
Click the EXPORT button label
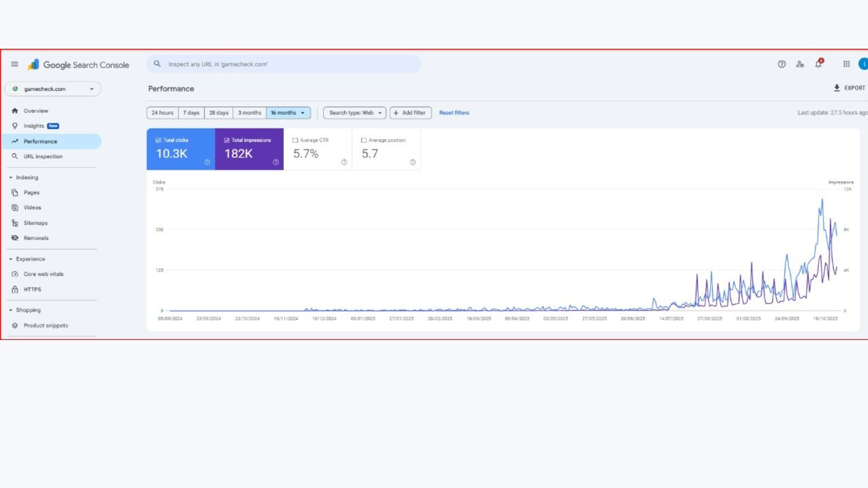[x=854, y=88]
